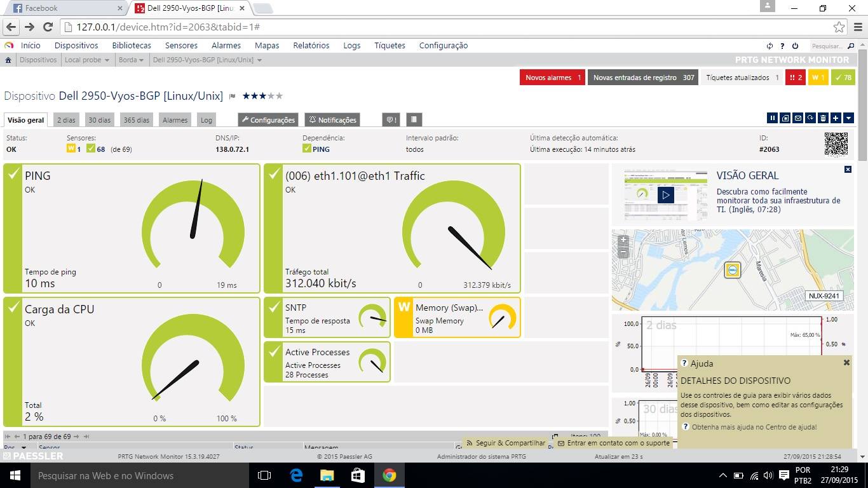Play the Visão Geral overview video
The height and width of the screenshot is (488, 868).
pos(665,195)
